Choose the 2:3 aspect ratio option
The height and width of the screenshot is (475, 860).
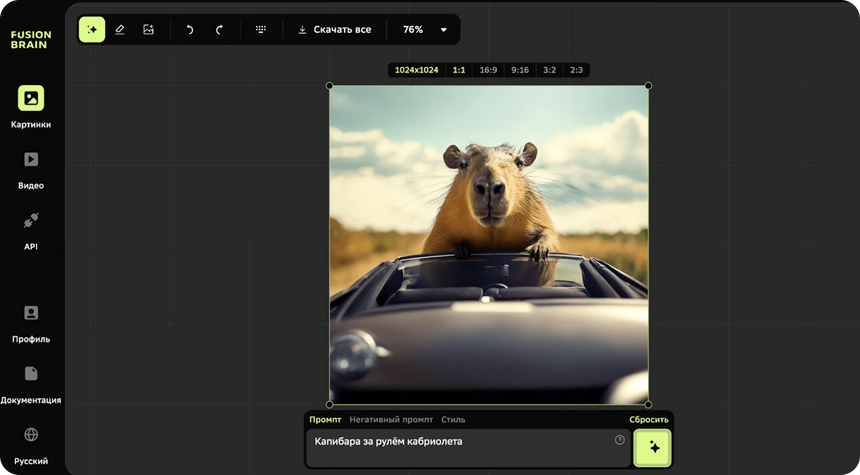[576, 70]
